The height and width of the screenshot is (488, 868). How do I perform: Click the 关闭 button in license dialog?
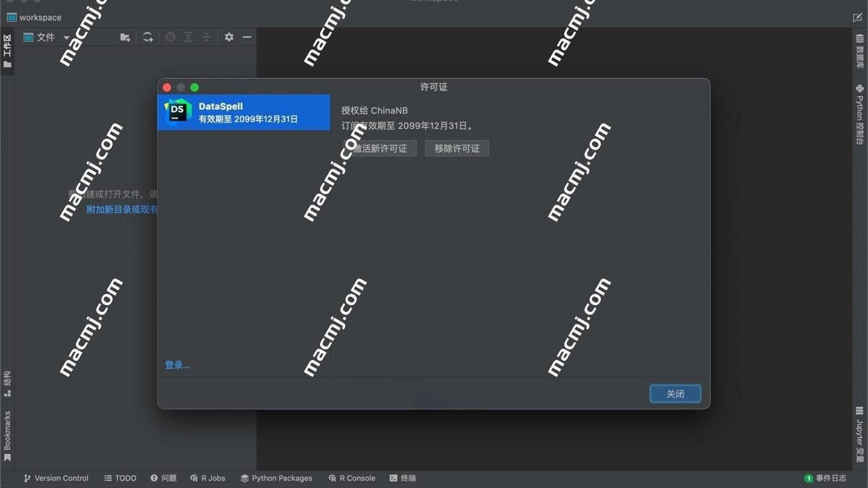coord(675,394)
